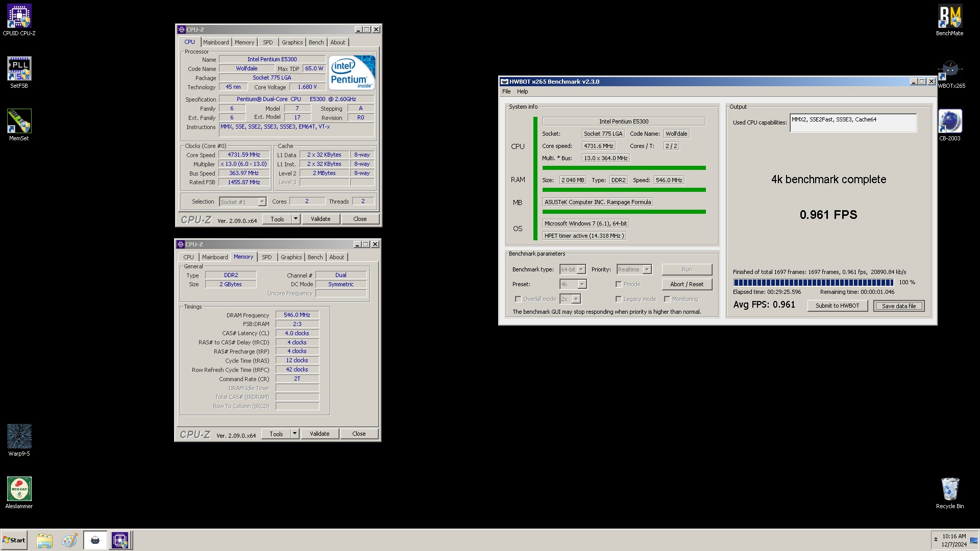Viewport: 980px width, 551px height.
Task: Click the Used CPU capabilities text box
Action: 853,123
